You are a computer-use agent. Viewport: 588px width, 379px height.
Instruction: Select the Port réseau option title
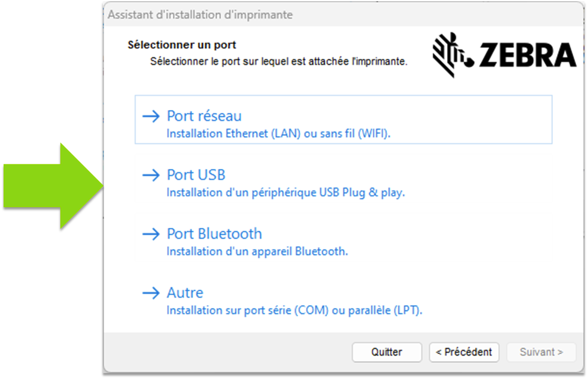tap(204, 116)
